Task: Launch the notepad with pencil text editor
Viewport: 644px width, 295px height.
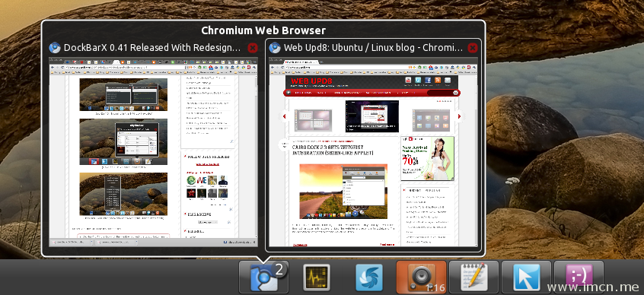Action: pyautogui.click(x=473, y=277)
